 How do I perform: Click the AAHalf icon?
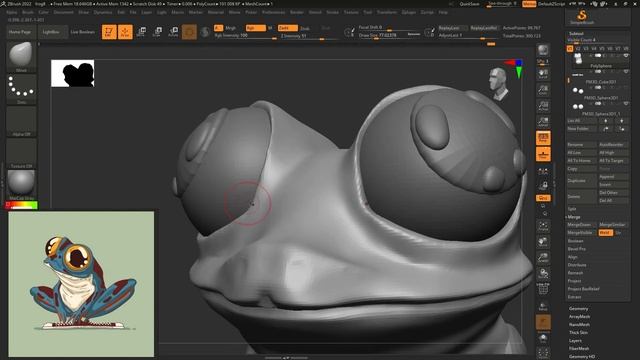pos(543,122)
